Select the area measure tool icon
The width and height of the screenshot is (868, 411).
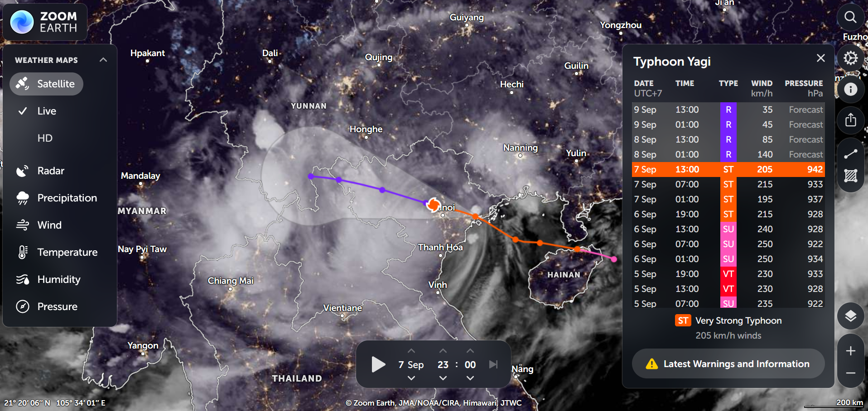coord(850,176)
